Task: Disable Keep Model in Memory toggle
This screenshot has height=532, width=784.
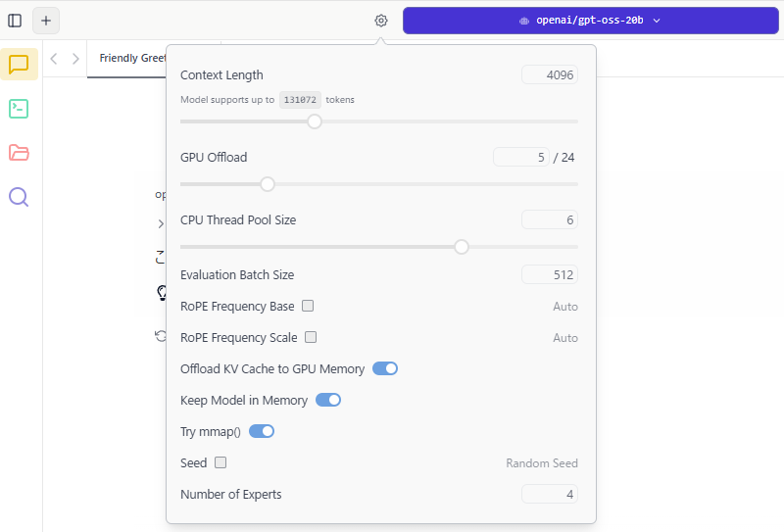Action: coord(328,400)
